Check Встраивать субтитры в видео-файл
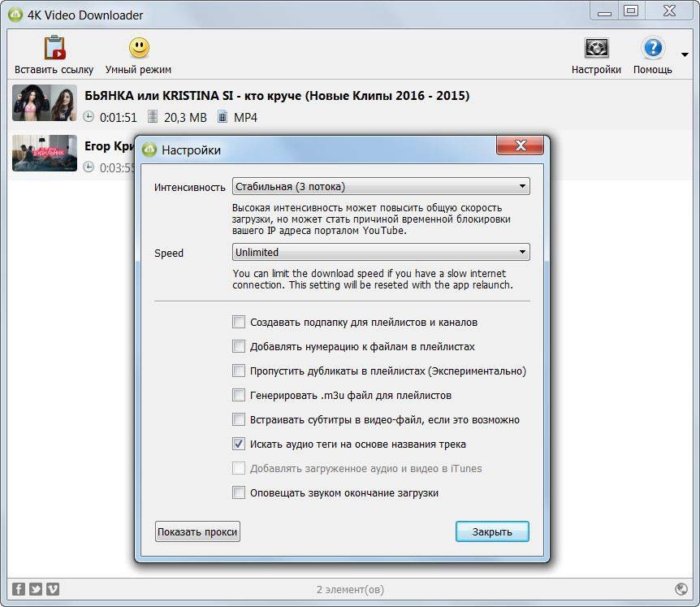700x607 pixels. (x=239, y=419)
